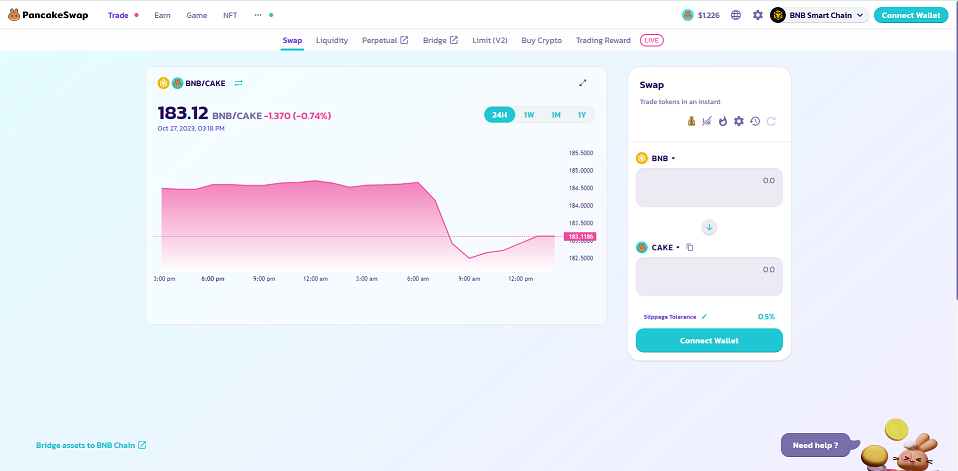The image size is (958, 471).
Task: Switch token direction with down arrow
Action: coord(709,227)
